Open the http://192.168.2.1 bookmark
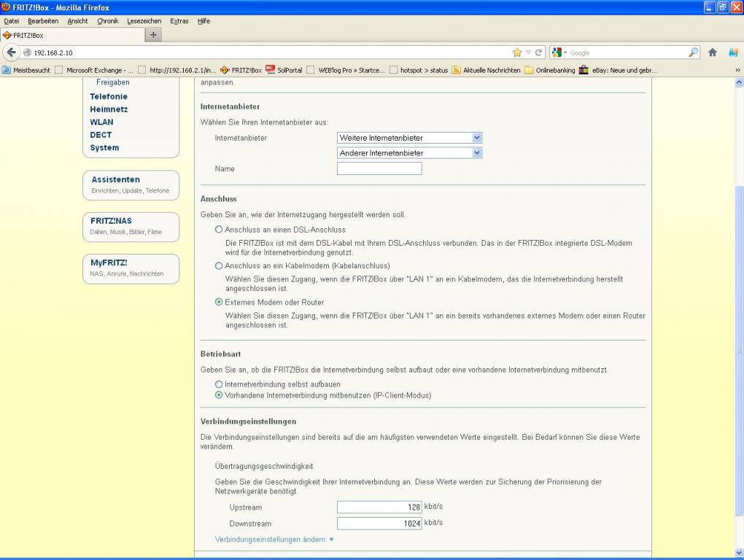 (x=177, y=70)
